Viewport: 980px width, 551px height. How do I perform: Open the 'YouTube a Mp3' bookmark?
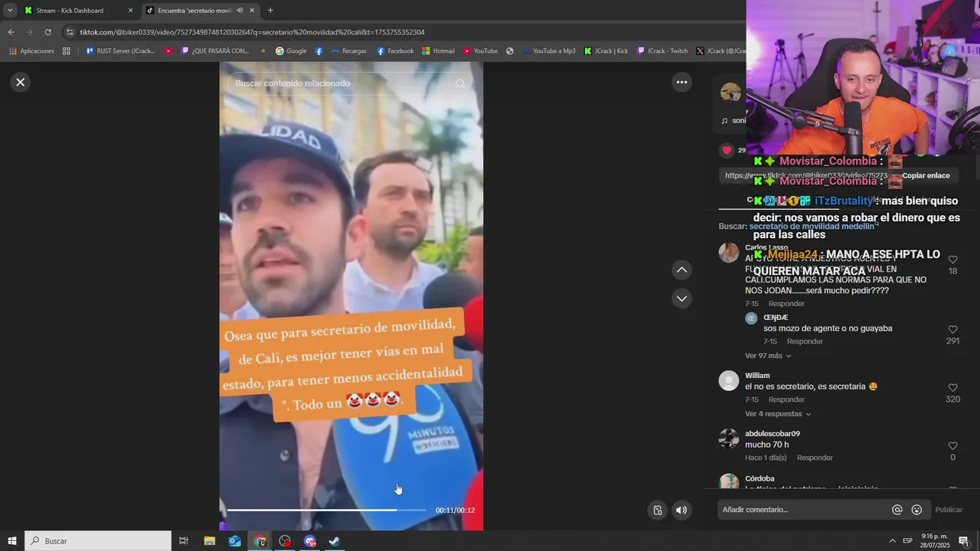(x=548, y=51)
